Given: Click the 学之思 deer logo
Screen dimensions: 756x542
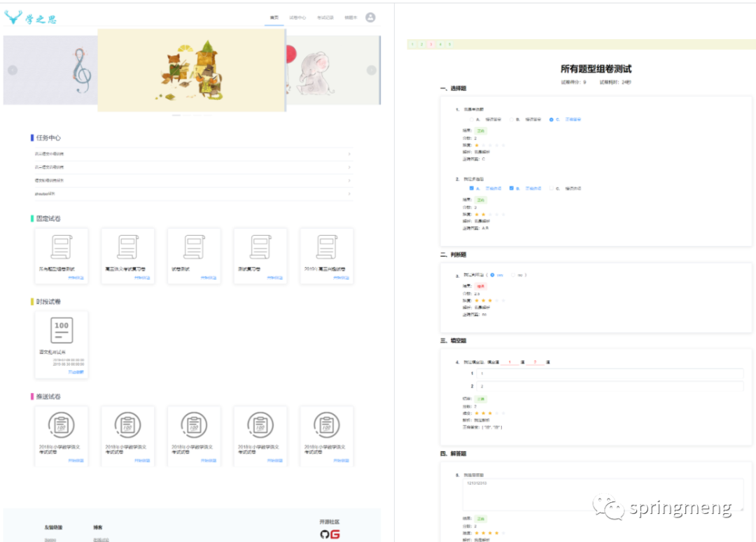Looking at the screenshot, I should pos(30,17).
